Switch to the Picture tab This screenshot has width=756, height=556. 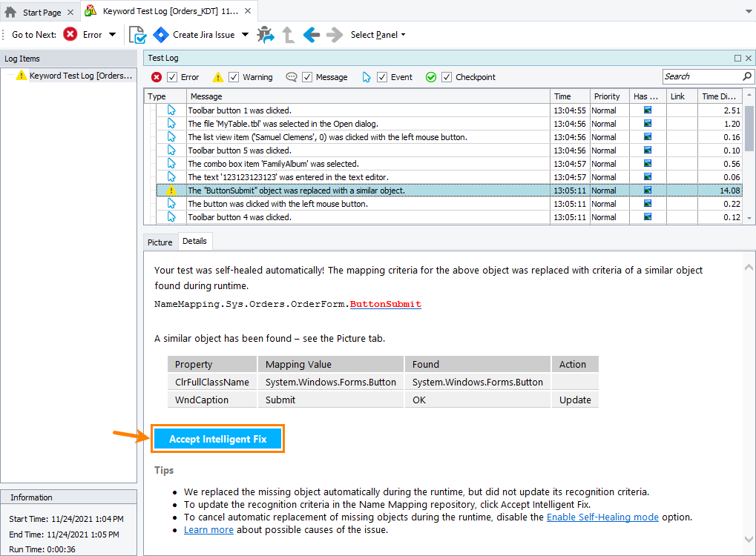point(160,242)
